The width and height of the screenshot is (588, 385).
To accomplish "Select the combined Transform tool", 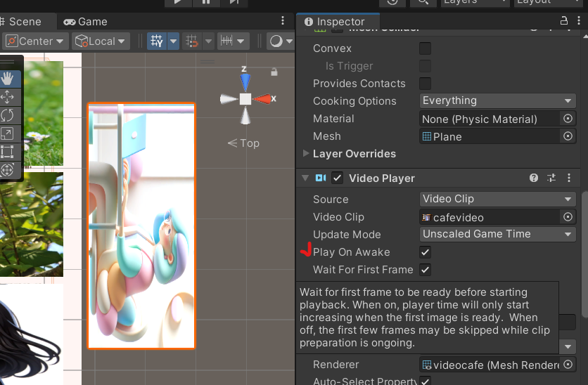I will point(8,169).
